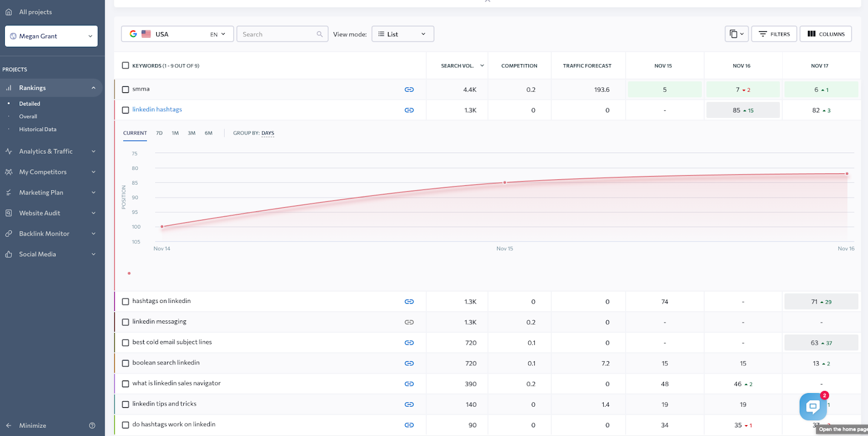
Task: Click the Minimize sidebar arrow icon
Action: pos(9,426)
